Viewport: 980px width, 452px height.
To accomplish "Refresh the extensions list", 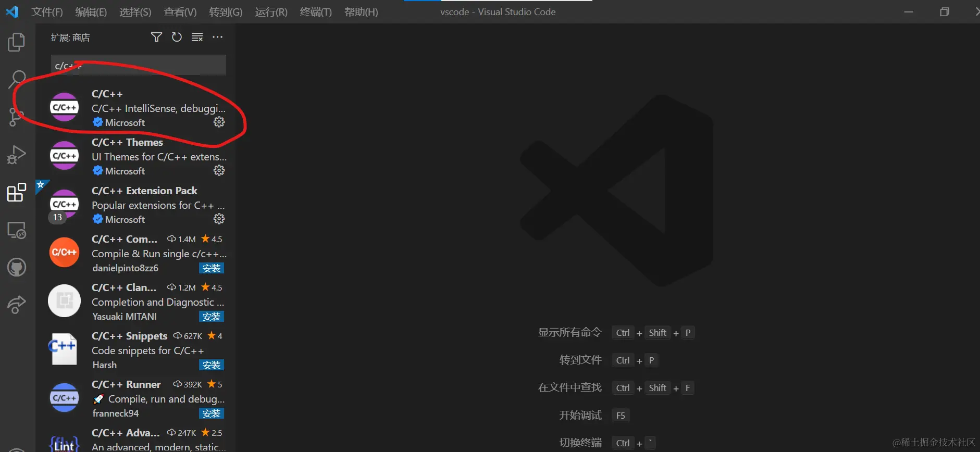I will point(177,37).
